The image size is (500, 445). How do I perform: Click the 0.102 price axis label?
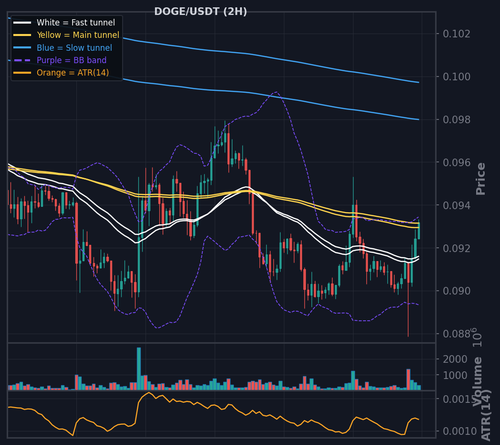tap(456, 34)
